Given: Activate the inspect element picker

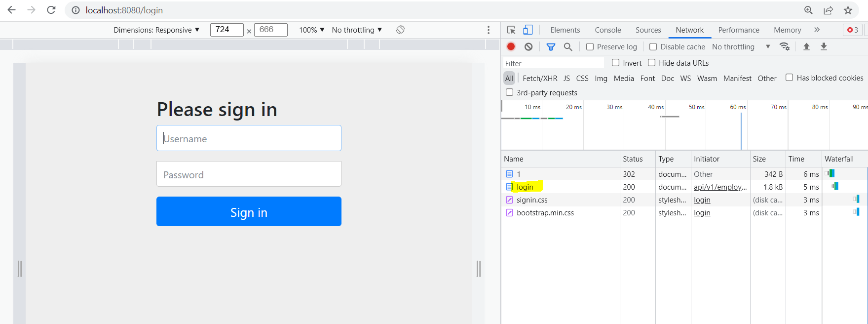Looking at the screenshot, I should pos(511,30).
